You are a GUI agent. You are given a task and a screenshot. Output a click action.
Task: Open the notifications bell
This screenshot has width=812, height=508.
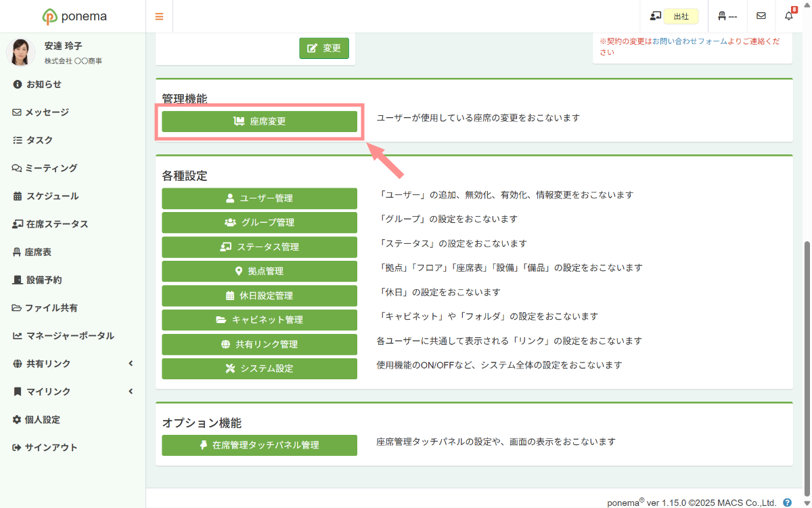tap(789, 16)
